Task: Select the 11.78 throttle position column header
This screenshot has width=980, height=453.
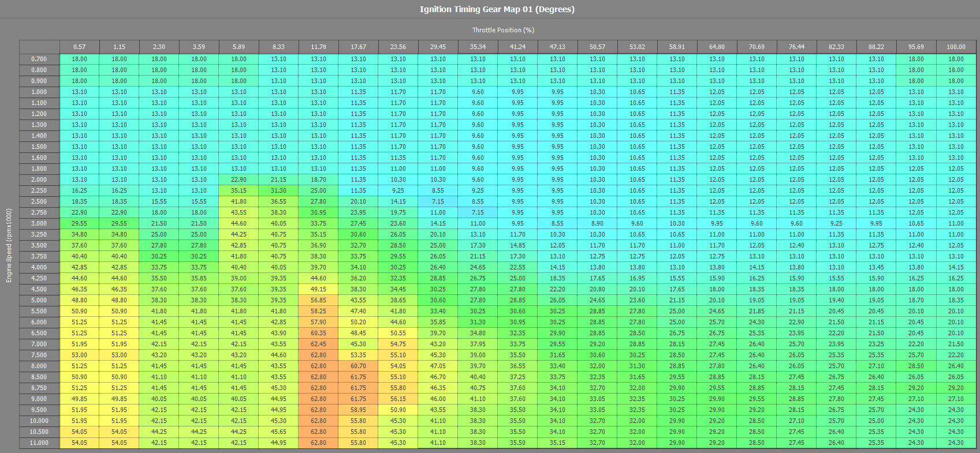Action: pos(319,47)
